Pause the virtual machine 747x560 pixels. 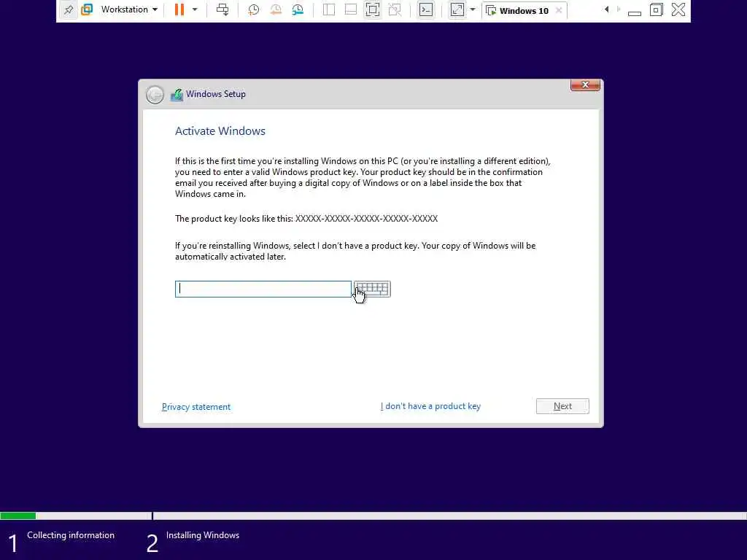point(179,9)
